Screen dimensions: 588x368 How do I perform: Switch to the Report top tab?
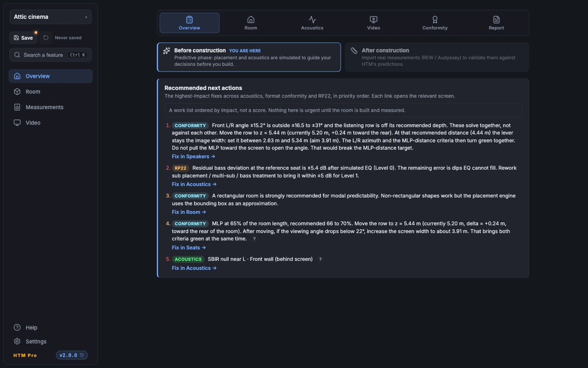click(496, 23)
